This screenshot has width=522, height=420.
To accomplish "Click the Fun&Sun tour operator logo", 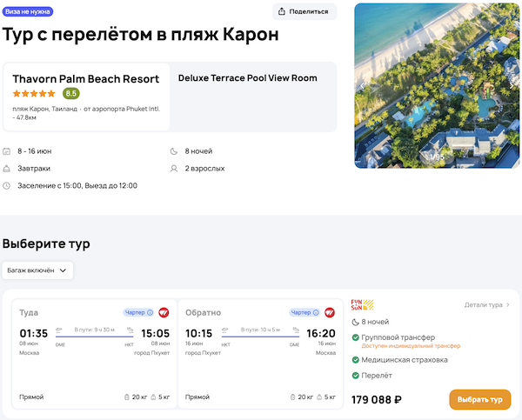I will (361, 305).
